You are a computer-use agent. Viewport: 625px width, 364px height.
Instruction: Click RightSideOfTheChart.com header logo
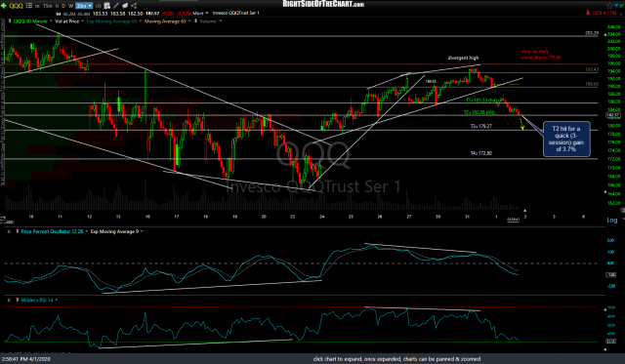pos(323,4)
